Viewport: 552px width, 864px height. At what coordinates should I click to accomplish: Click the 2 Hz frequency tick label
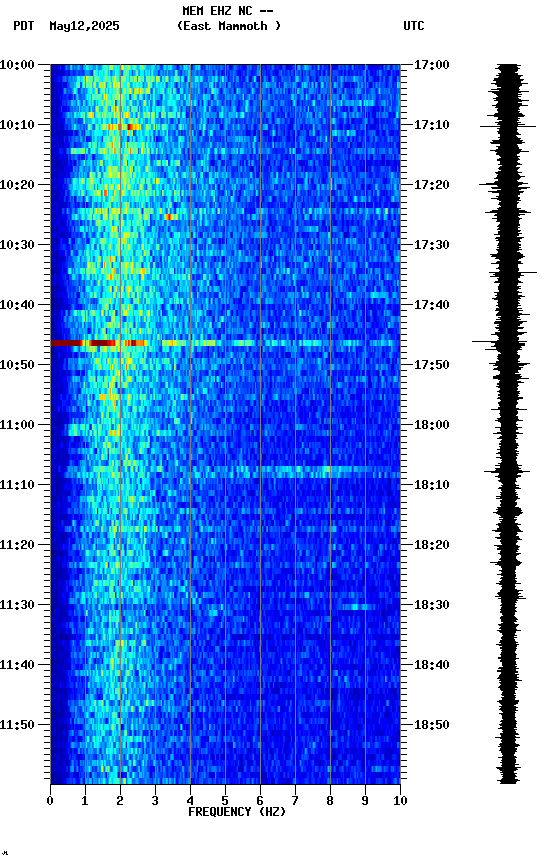120,801
